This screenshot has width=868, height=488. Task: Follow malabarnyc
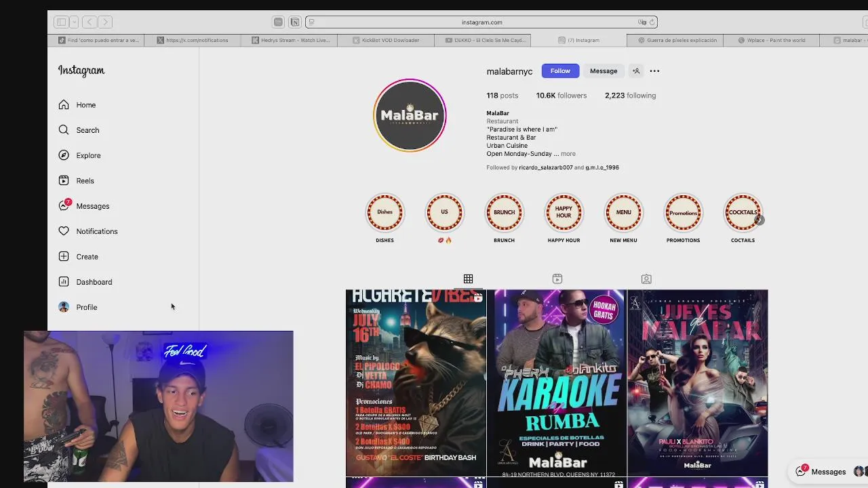560,70
